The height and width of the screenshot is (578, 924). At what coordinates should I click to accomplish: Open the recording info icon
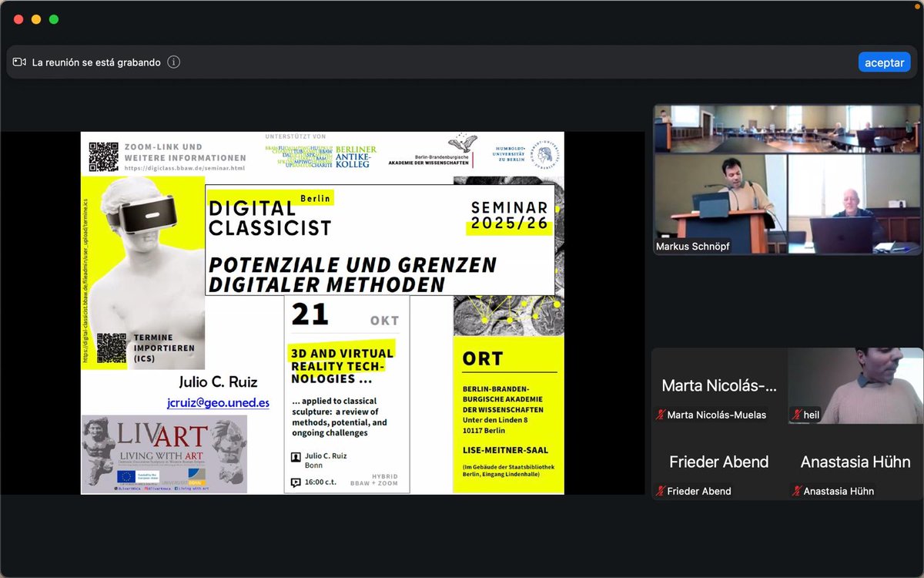(174, 62)
